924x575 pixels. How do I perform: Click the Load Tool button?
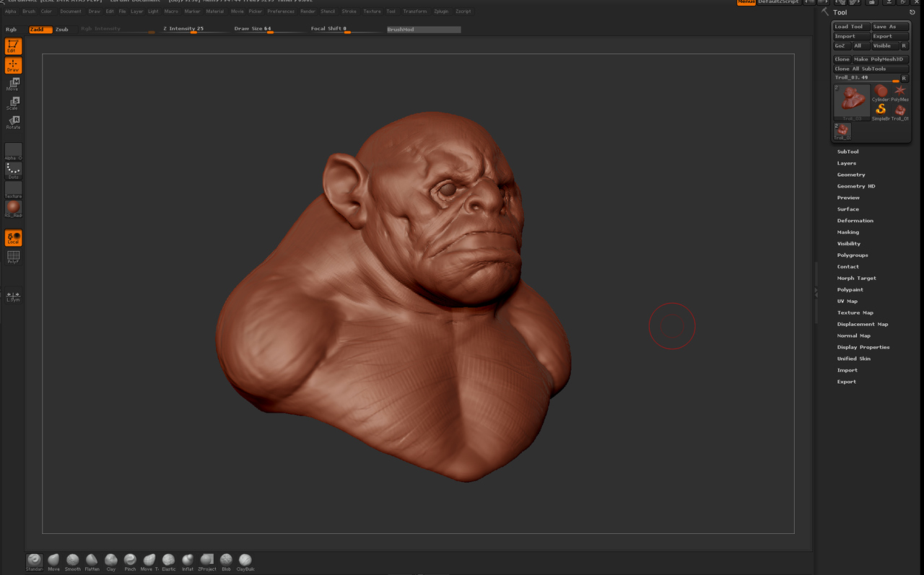851,27
